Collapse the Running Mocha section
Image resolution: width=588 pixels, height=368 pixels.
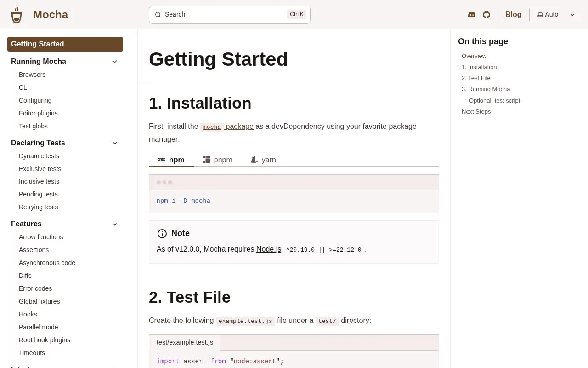click(115, 62)
